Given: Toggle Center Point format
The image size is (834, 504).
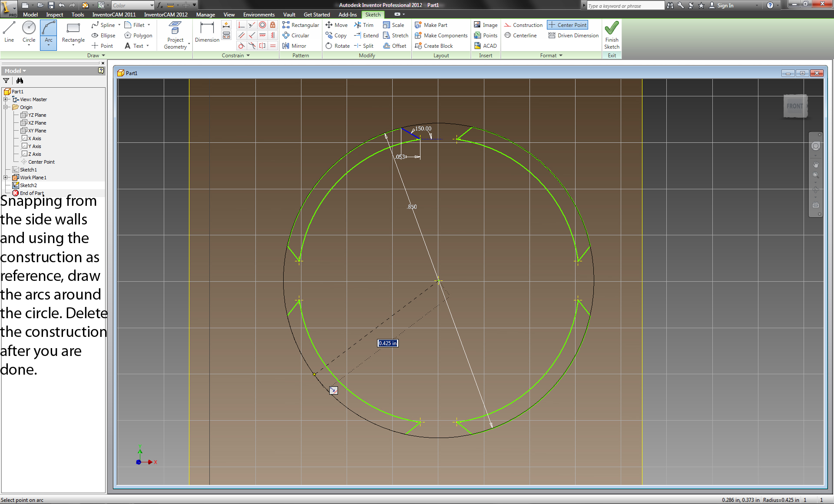Looking at the screenshot, I should [x=567, y=25].
